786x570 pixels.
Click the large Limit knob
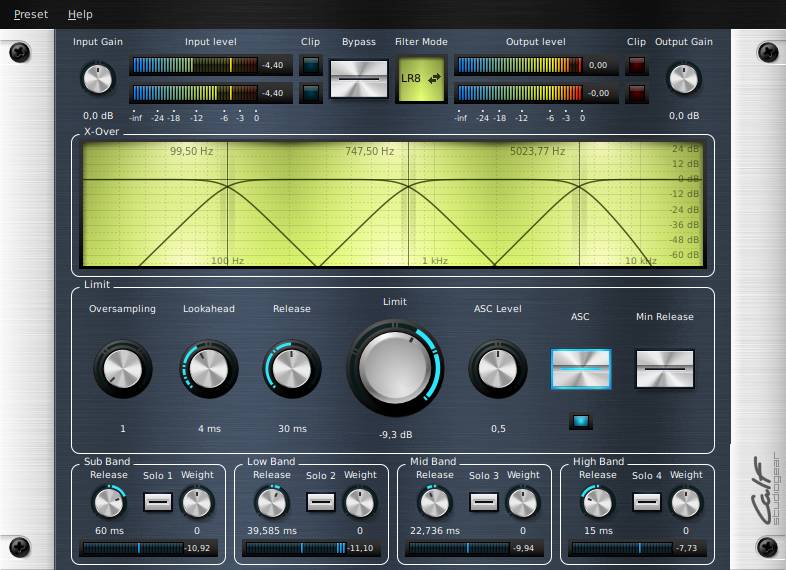(395, 368)
